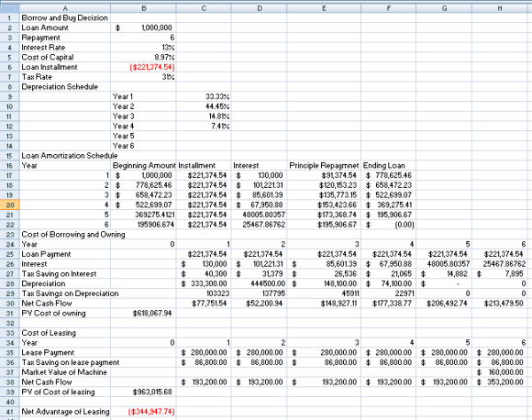Select the 'Cost of Borrowing and Owning' heading
Viewport: 532px width, 420px height.
click(x=73, y=235)
